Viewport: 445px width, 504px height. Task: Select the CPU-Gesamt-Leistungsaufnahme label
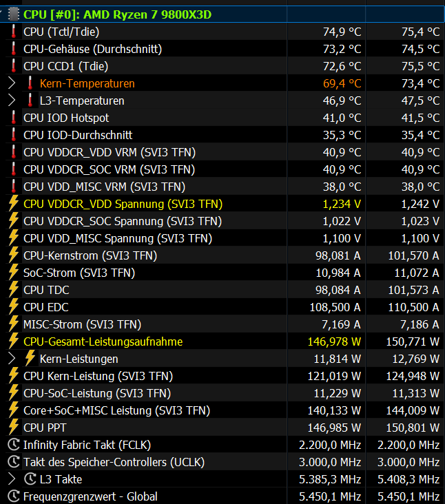point(103,342)
